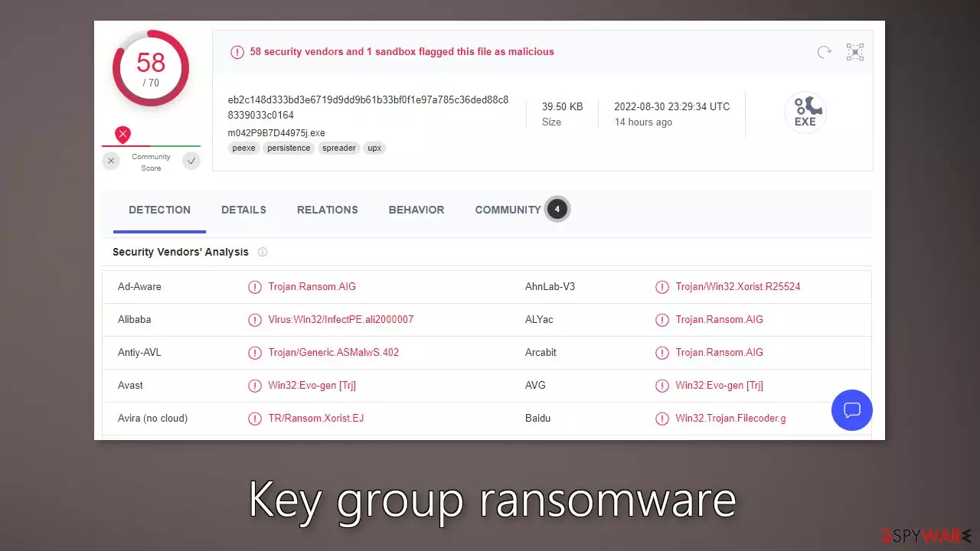Vote harmless with the checkmark community button

click(x=191, y=161)
